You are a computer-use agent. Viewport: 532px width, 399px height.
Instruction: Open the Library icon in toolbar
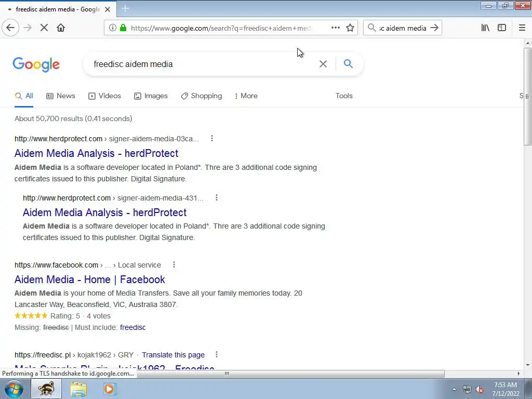[x=485, y=28]
